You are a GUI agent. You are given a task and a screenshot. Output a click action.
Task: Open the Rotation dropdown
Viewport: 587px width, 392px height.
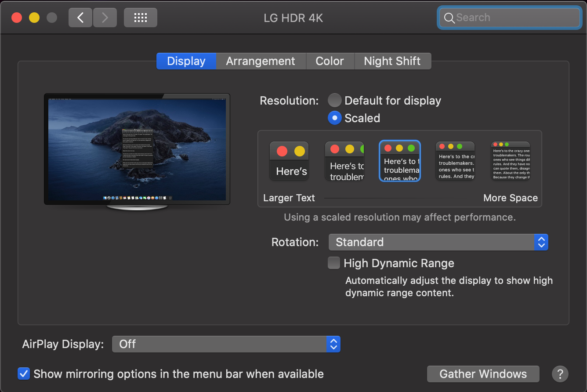(438, 242)
